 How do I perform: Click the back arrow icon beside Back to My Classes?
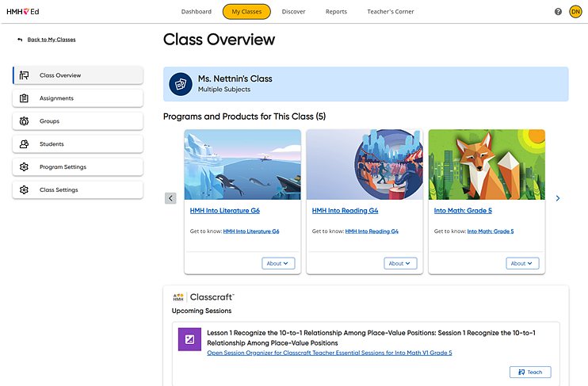(20, 40)
